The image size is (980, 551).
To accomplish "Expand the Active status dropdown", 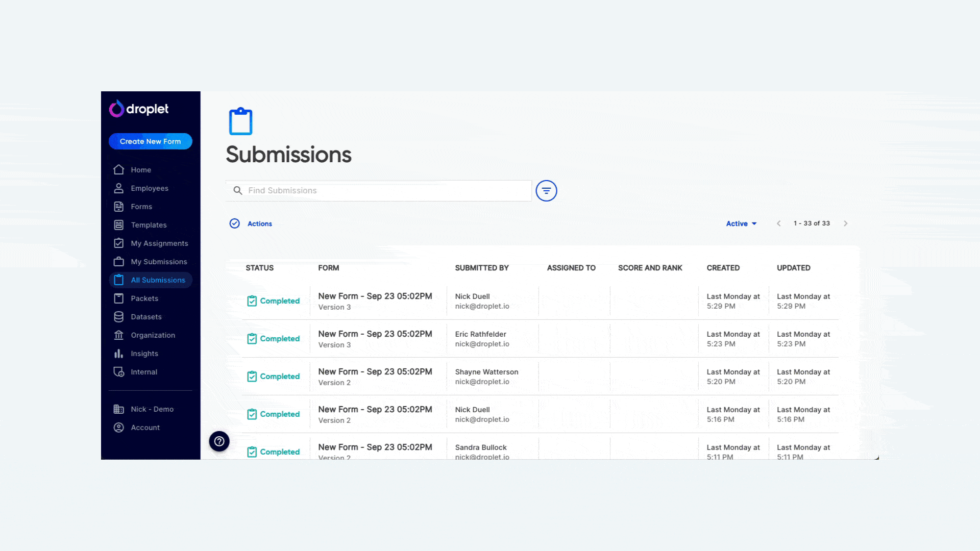I will point(741,223).
